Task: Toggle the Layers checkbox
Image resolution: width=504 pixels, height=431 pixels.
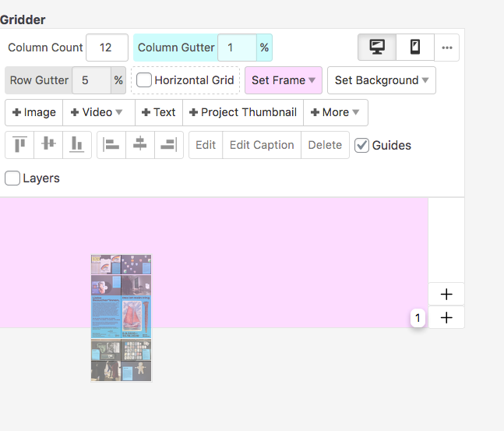Action: click(x=12, y=178)
